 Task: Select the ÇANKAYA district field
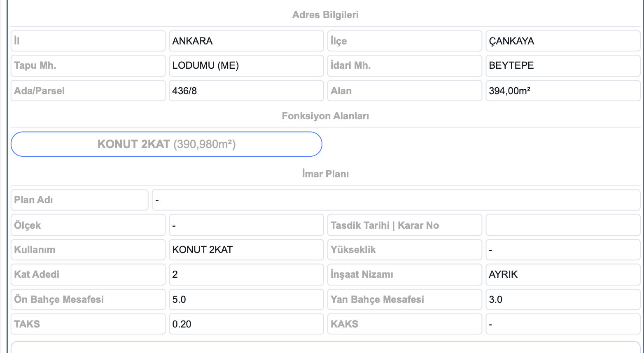pos(562,41)
